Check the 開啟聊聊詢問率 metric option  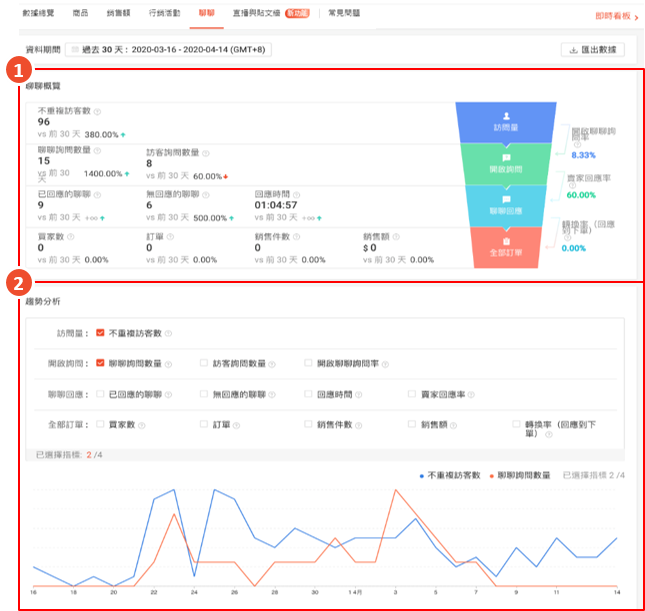pyautogui.click(x=308, y=363)
